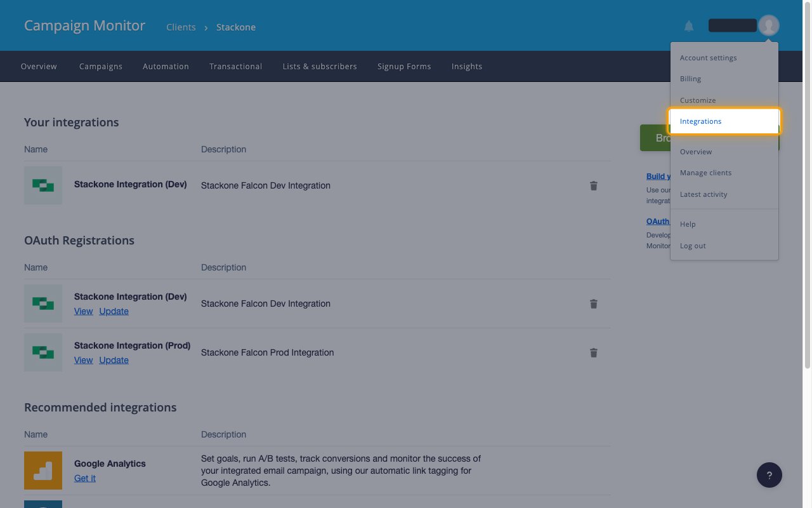Click the Google Analytics integration icon
This screenshot has height=508, width=812.
pos(43,471)
